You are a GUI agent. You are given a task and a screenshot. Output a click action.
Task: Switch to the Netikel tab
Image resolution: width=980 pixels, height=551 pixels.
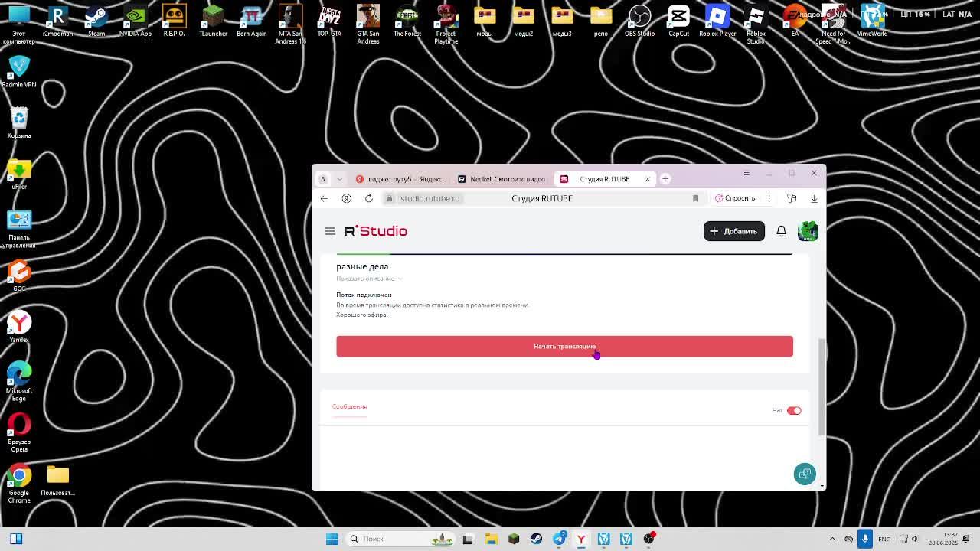pos(501,179)
